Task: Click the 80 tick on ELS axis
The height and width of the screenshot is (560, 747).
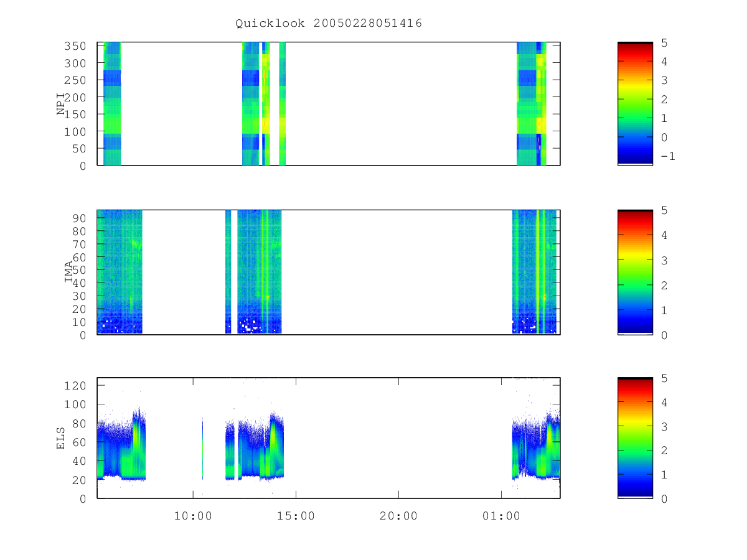Action: pos(79,423)
